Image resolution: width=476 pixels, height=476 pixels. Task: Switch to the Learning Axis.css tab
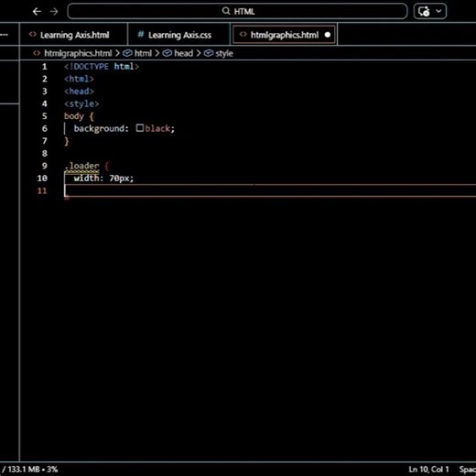(x=179, y=35)
